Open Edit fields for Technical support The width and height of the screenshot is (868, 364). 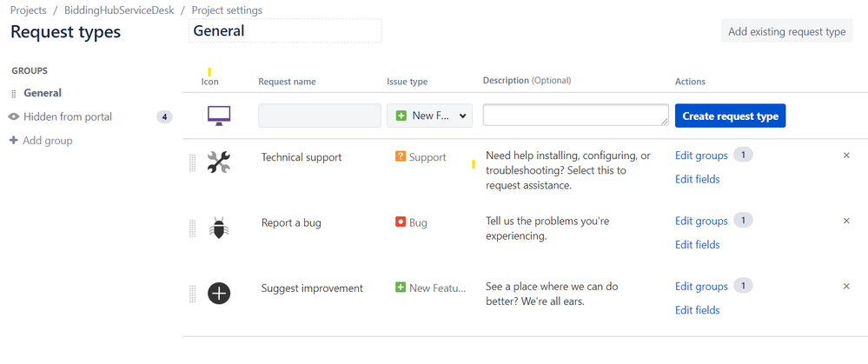tap(698, 179)
